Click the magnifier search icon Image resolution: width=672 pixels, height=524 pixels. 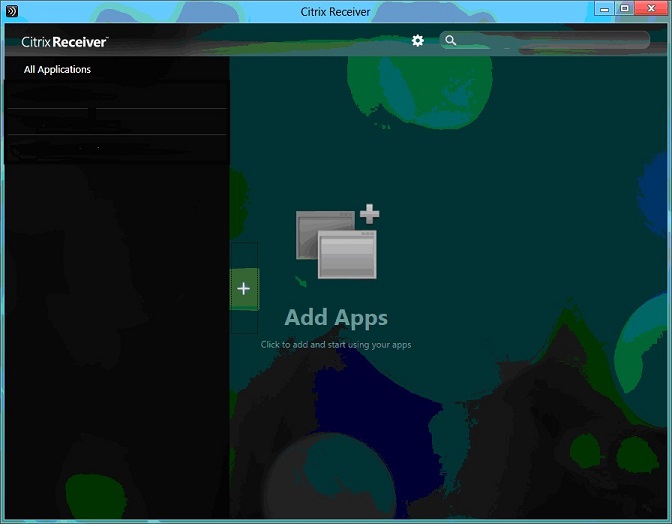[x=450, y=41]
